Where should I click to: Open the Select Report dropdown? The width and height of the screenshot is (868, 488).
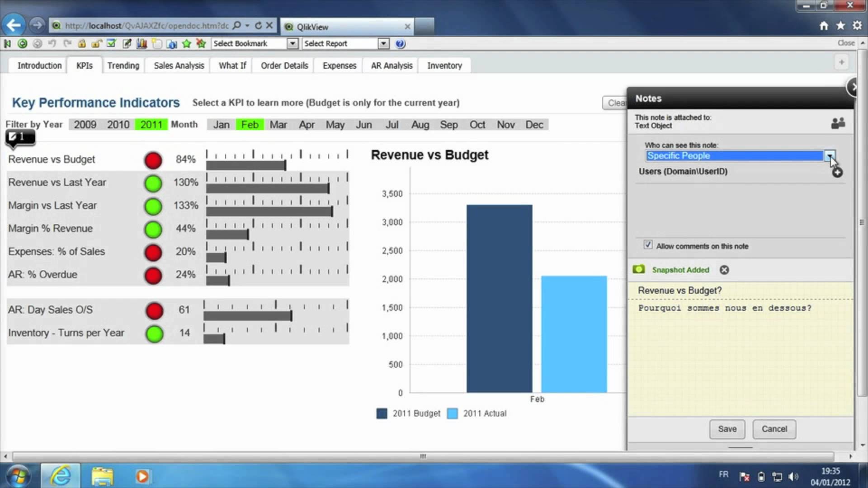tap(383, 43)
